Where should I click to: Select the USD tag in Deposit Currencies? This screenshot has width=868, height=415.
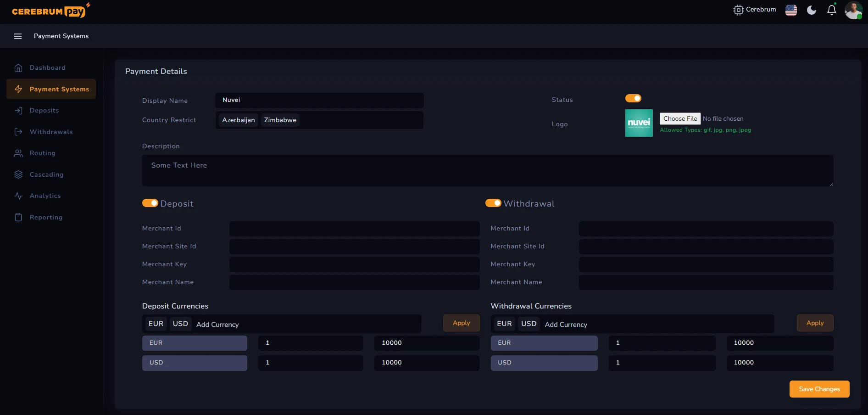(x=180, y=324)
